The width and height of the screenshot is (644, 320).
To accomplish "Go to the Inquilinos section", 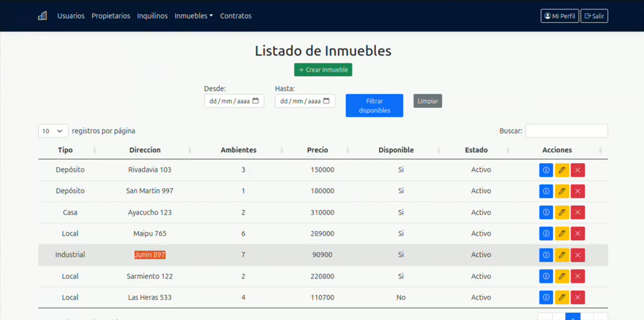I will click(152, 16).
